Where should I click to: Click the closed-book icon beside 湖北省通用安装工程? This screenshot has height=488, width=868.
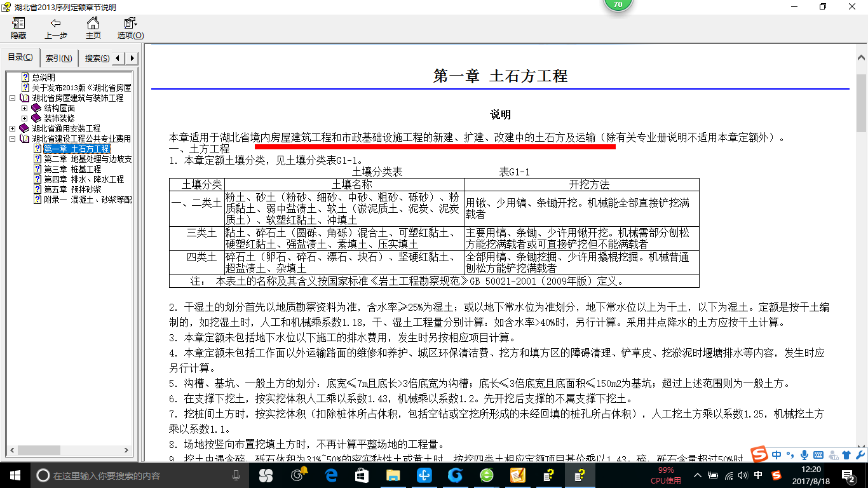(x=25, y=128)
